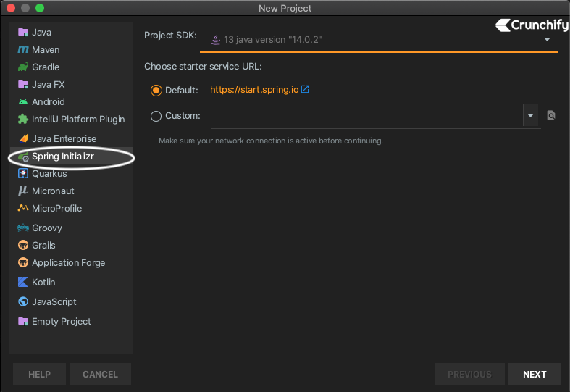
Task: Click the Spring Initializr leaf icon
Action: (x=23, y=157)
